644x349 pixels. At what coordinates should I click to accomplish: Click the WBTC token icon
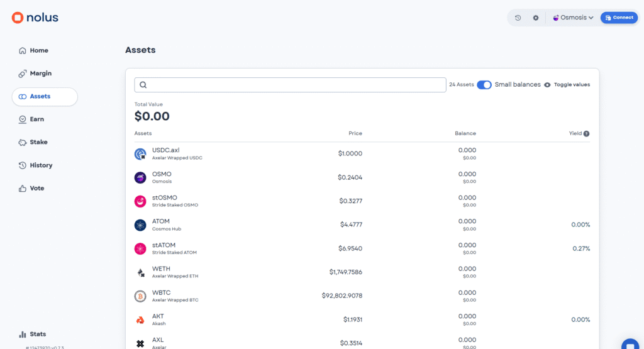(140, 296)
